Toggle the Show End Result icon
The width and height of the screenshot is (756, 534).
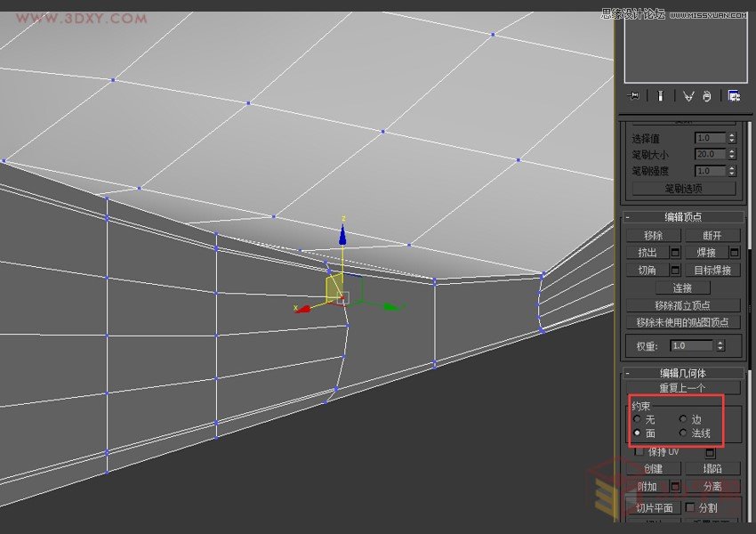pyautogui.click(x=658, y=96)
